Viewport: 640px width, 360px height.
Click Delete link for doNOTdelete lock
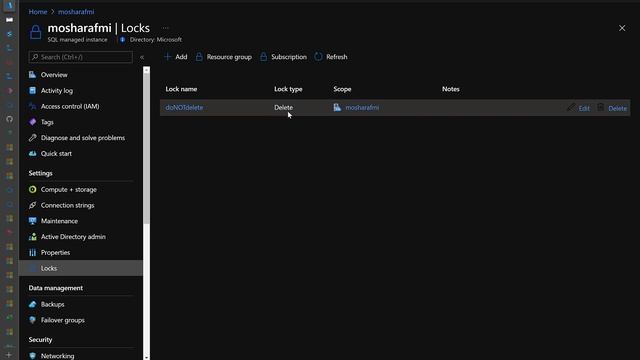pos(617,108)
